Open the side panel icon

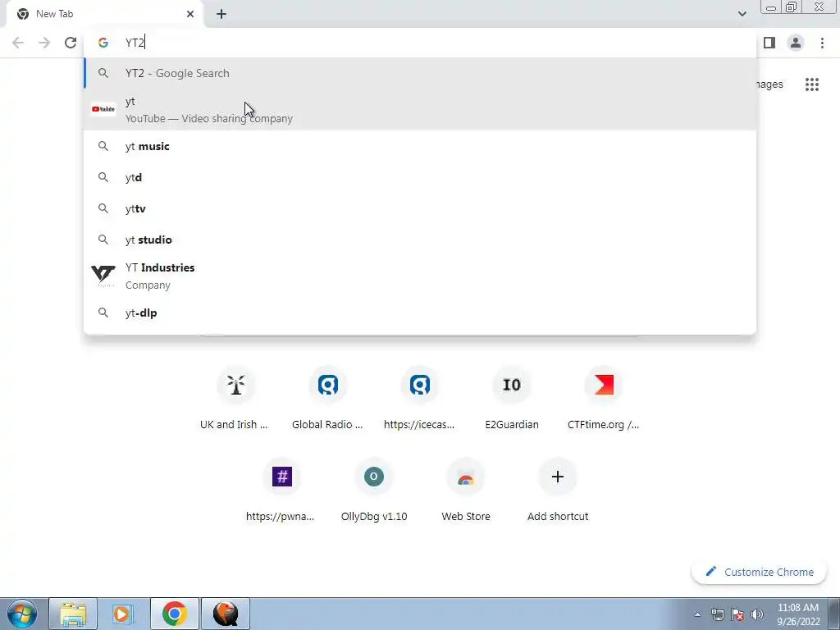click(769, 43)
